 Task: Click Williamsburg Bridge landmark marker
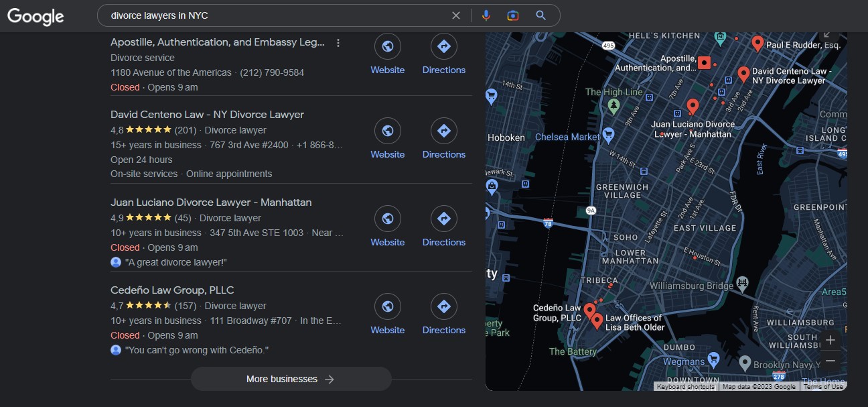[742, 284]
